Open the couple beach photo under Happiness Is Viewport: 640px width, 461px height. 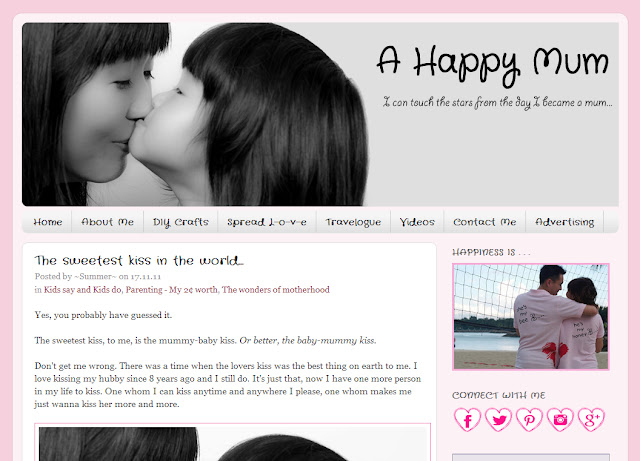(531, 317)
